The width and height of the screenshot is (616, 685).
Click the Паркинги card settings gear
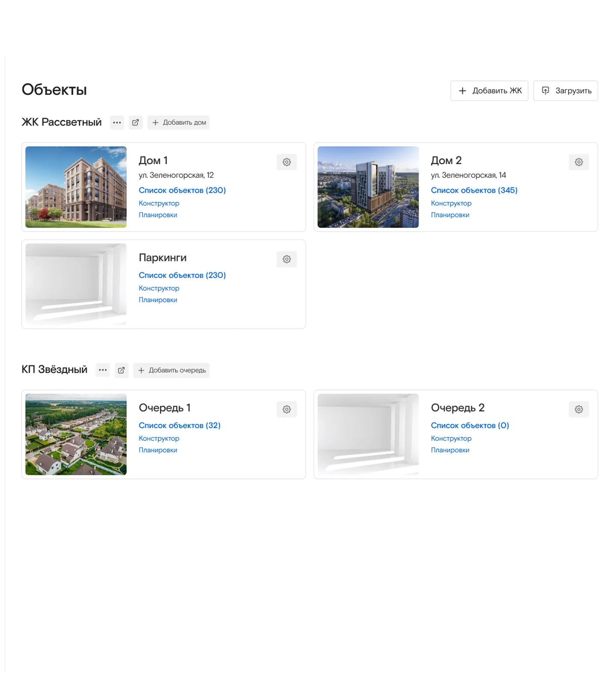coord(287,259)
